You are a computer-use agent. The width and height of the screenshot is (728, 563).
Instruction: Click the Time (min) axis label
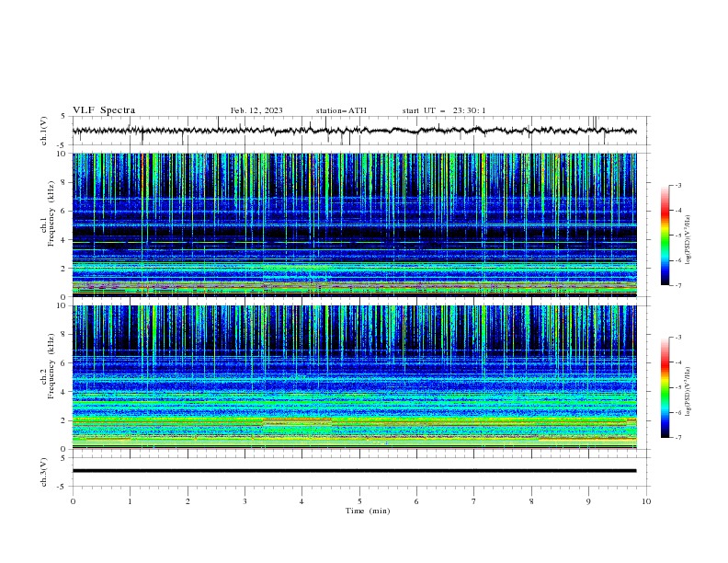point(368,511)
